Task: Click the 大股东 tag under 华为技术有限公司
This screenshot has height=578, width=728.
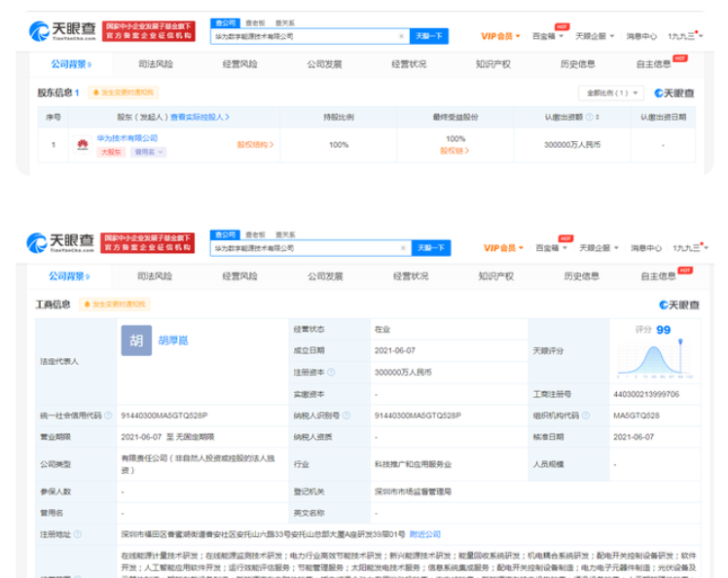Action: 111,152
